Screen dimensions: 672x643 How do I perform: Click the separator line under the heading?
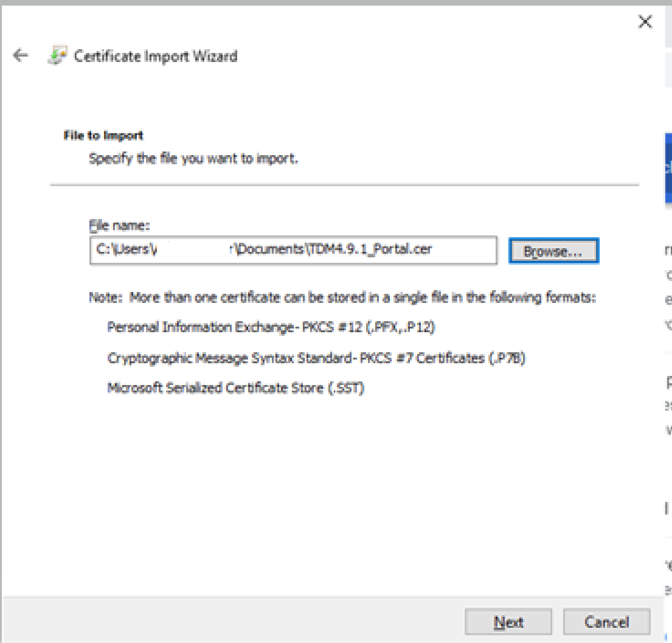pos(344,184)
